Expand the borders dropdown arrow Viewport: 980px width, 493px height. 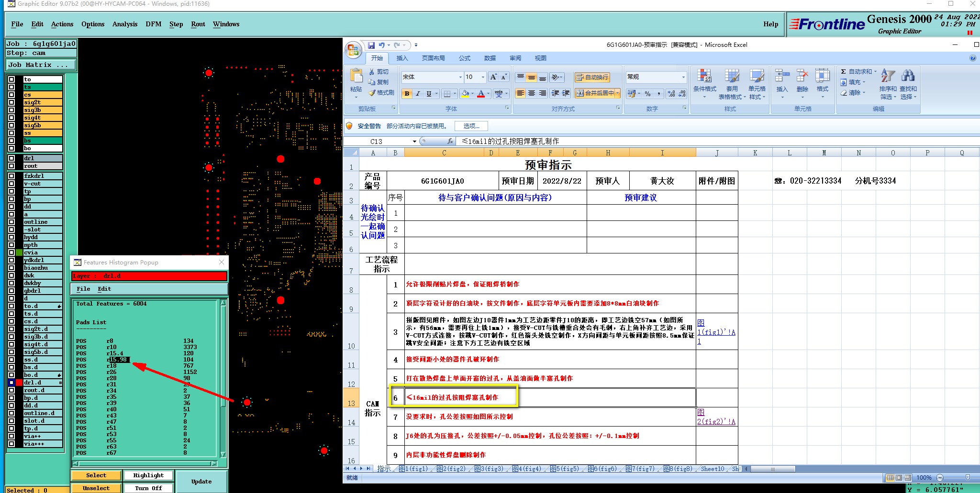pos(455,94)
